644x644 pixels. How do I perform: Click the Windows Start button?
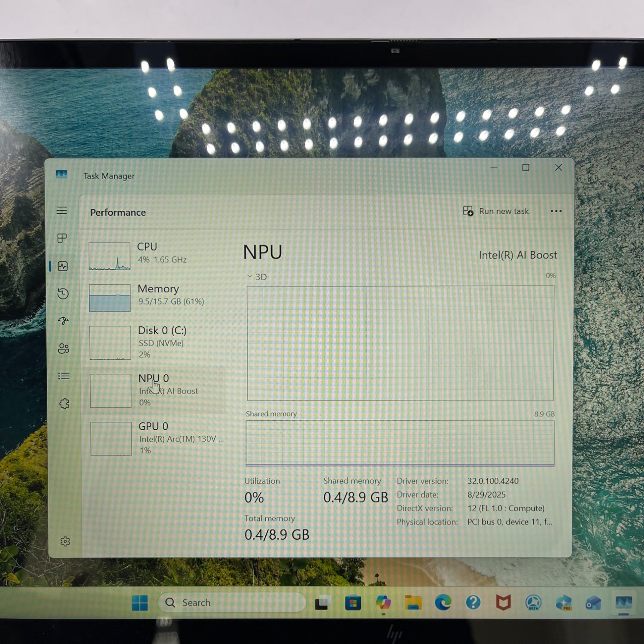click(140, 603)
